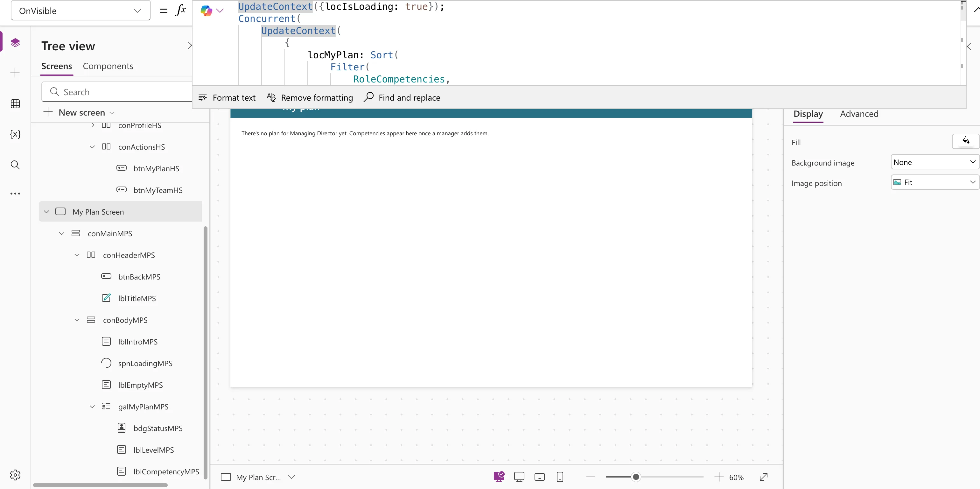Switch to the Components tab
The image size is (980, 489).
(108, 66)
